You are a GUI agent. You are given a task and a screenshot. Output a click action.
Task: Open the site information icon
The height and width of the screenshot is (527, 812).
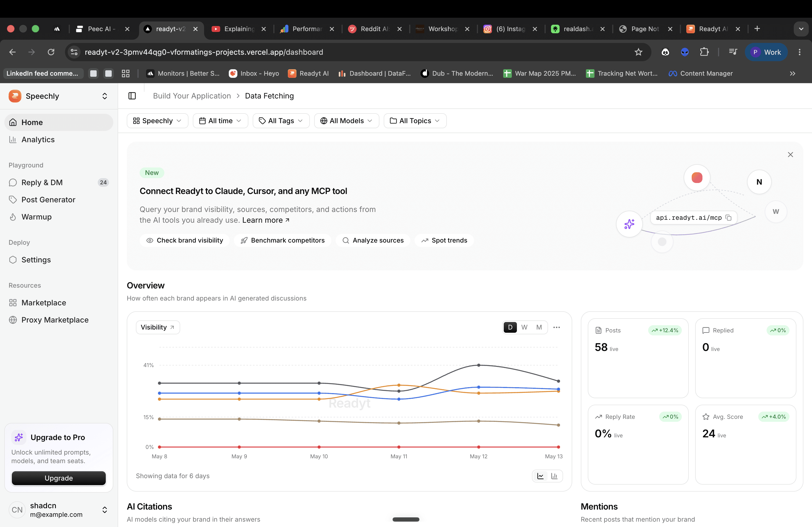74,52
